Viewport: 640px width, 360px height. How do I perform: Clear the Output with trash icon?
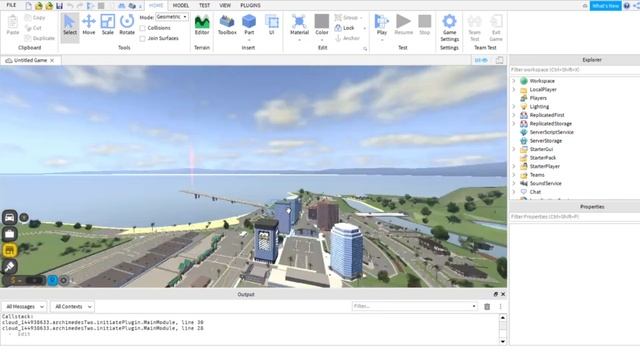487,307
